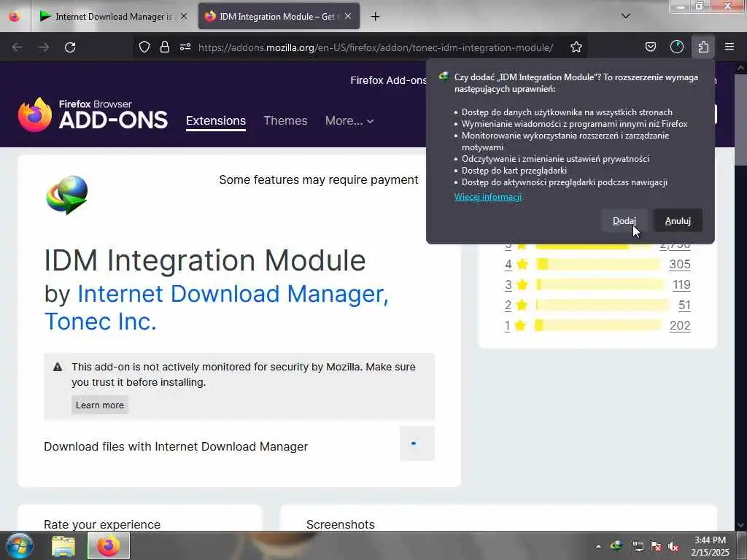Click the muted speaker volume icon
Screen dimensions: 747x560
tap(673, 546)
